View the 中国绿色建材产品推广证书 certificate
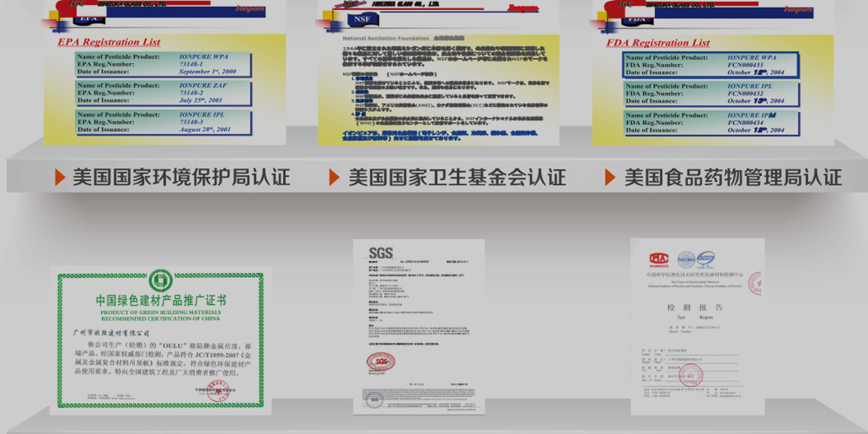The image size is (868, 434). (160, 340)
